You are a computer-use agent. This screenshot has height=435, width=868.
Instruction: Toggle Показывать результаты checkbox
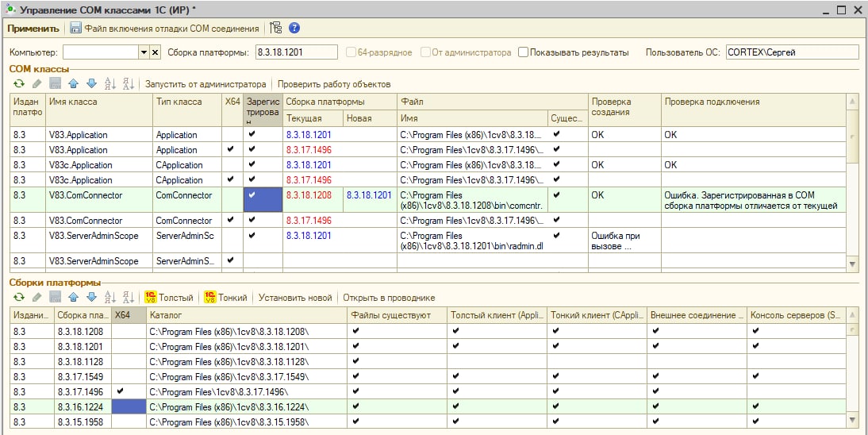pyautogui.click(x=523, y=52)
